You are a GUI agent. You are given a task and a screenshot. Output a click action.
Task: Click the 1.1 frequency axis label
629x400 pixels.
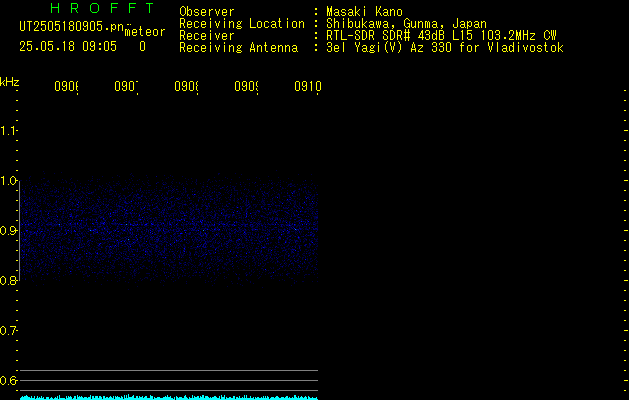tap(8, 131)
